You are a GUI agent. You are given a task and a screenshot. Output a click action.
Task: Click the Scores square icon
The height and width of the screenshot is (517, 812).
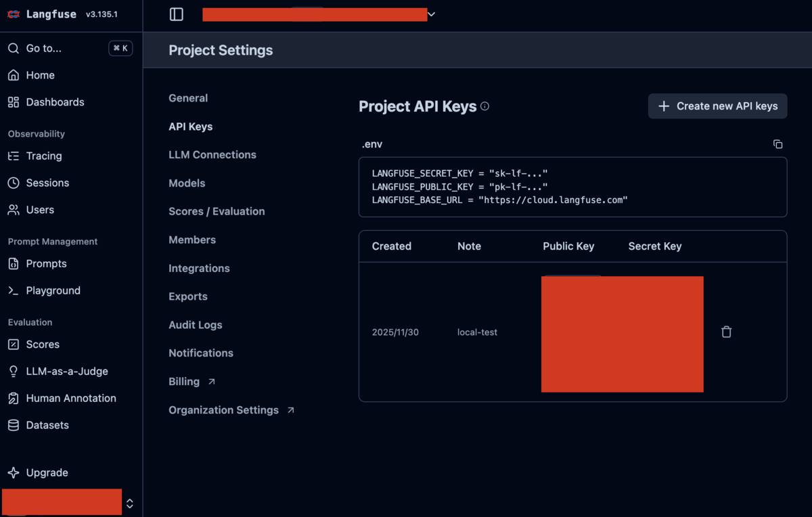coord(14,344)
